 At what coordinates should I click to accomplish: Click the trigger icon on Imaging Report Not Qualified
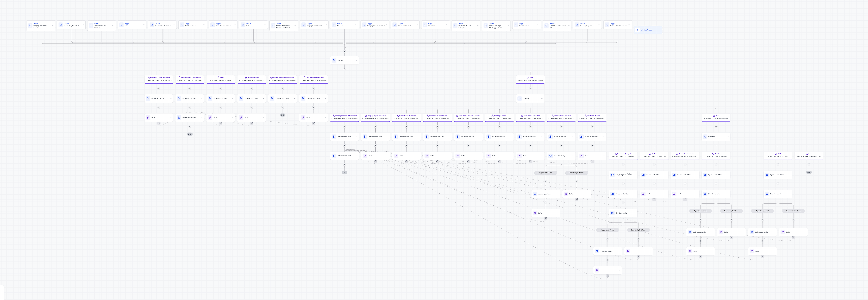(30, 26)
